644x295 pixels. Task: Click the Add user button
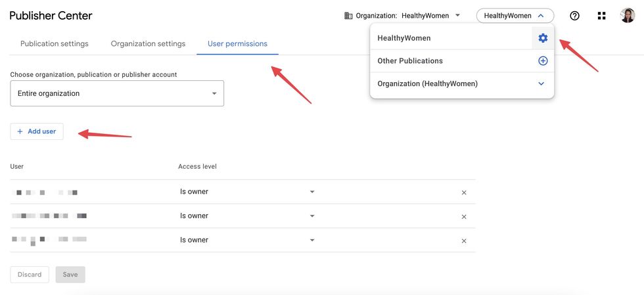point(37,131)
